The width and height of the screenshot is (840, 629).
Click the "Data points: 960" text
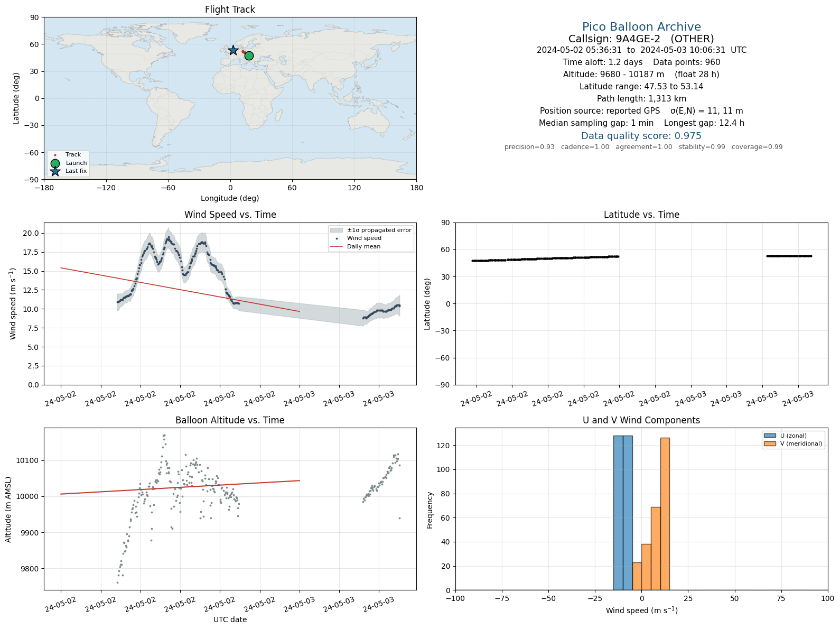687,62
